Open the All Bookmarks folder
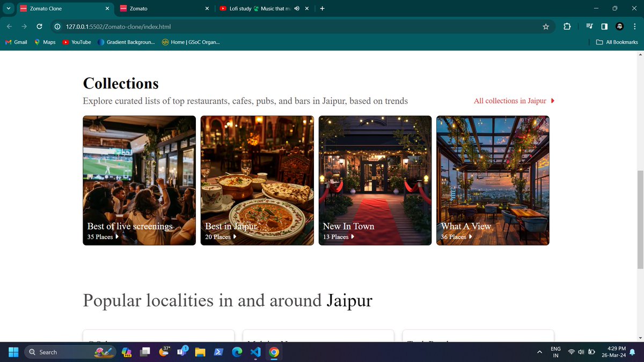The height and width of the screenshot is (362, 644). (x=617, y=42)
